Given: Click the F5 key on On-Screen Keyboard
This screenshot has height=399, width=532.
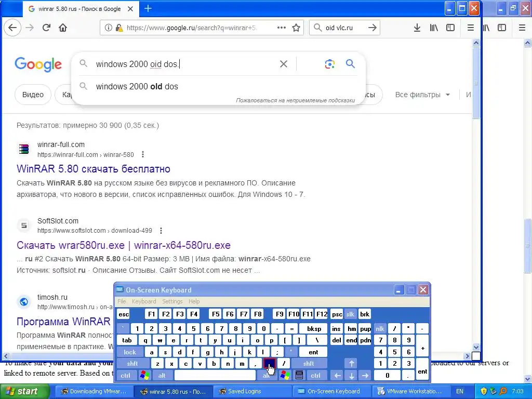Looking at the screenshot, I should pos(216,314).
